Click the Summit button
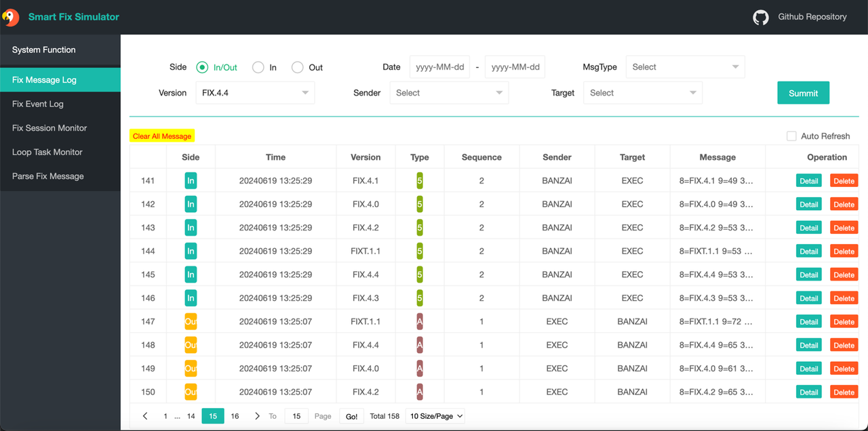The width and height of the screenshot is (868, 431). tap(803, 93)
